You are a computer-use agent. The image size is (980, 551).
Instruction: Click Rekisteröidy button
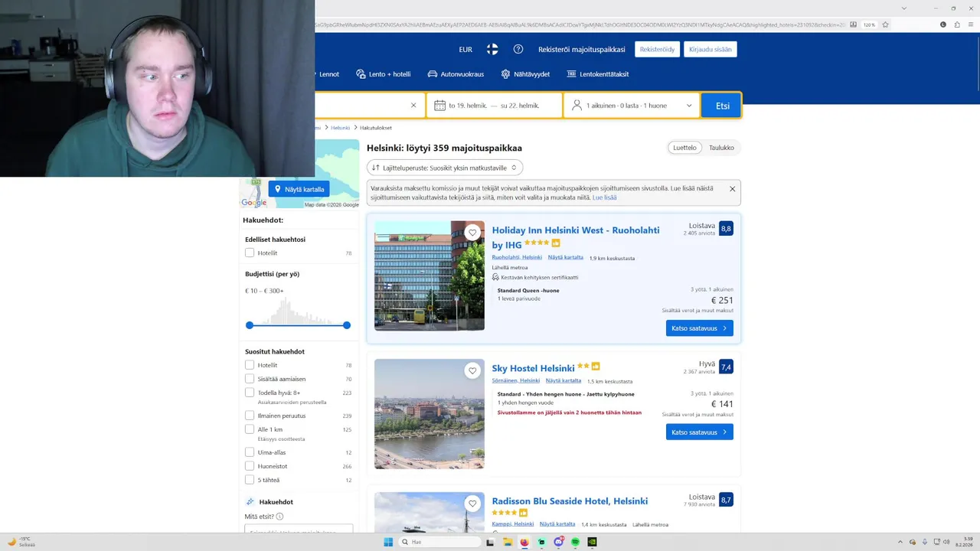click(657, 49)
